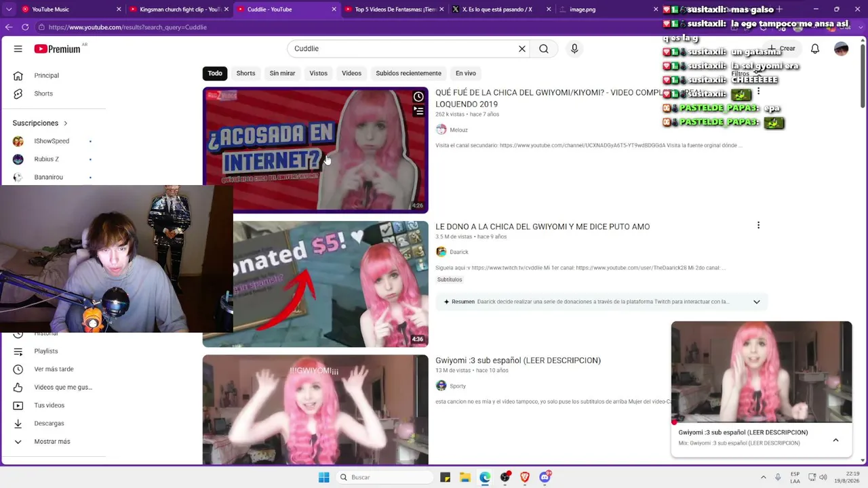This screenshot has height=488, width=868.
Task: Go to YouTube Premium home logo
Action: click(58, 49)
